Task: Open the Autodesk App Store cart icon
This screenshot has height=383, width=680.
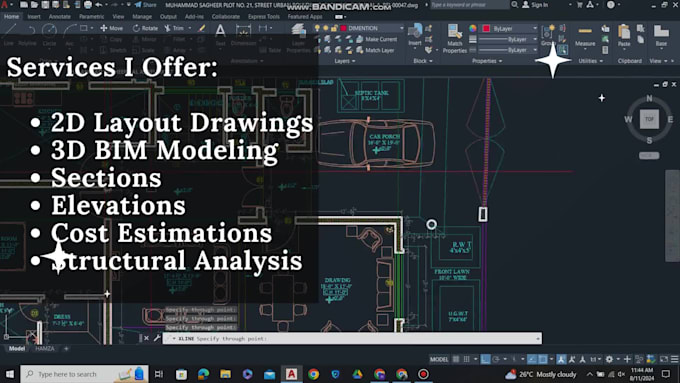Action: click(x=579, y=5)
